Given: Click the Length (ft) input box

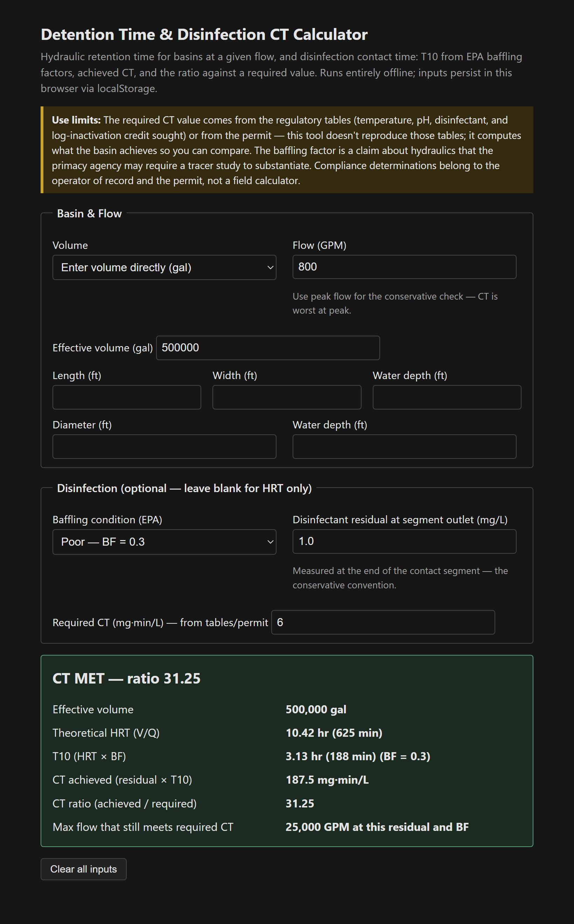Looking at the screenshot, I should [126, 397].
